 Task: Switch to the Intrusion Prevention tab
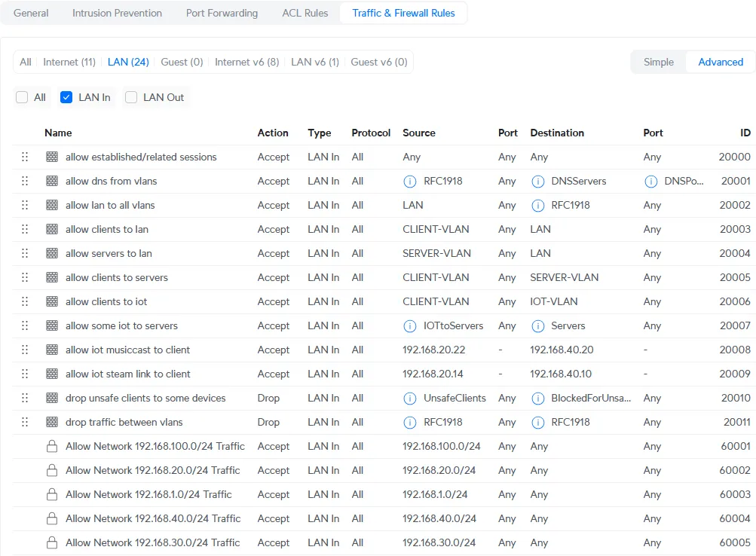point(117,13)
